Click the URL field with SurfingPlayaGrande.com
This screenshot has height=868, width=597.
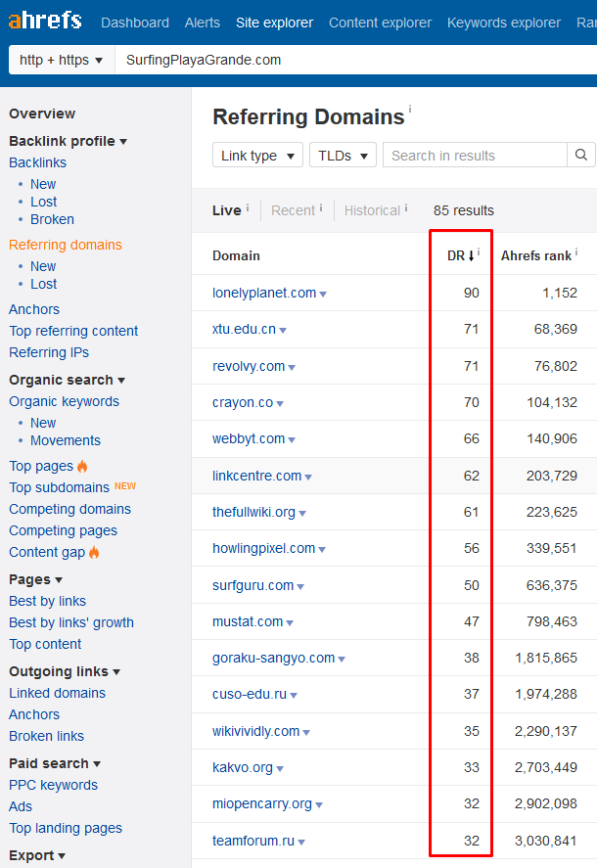pyautogui.click(x=355, y=60)
